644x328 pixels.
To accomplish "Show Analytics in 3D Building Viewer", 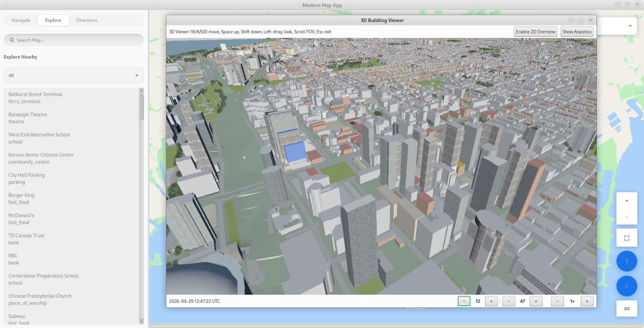I will tap(577, 32).
